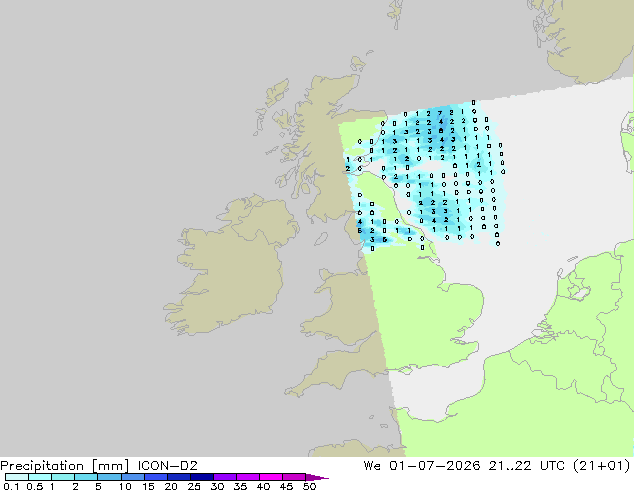
Task: Select the 45–50 mm legend color box
Action: coord(294,477)
